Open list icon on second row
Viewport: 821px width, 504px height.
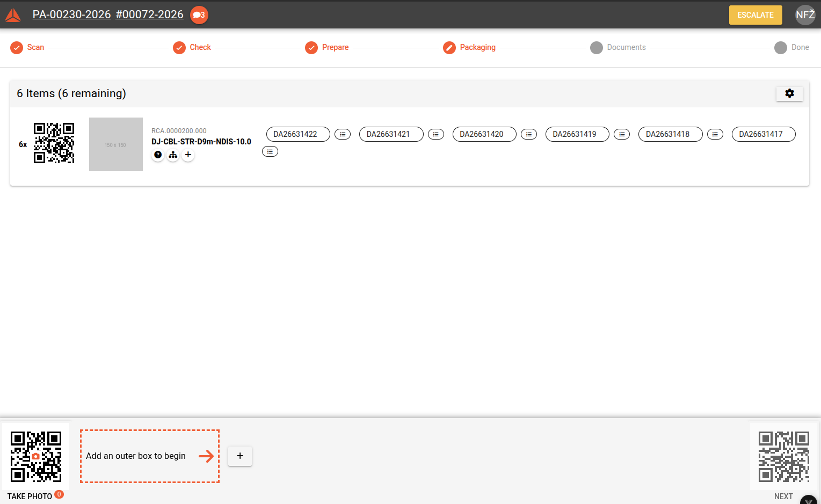pyautogui.click(x=270, y=151)
